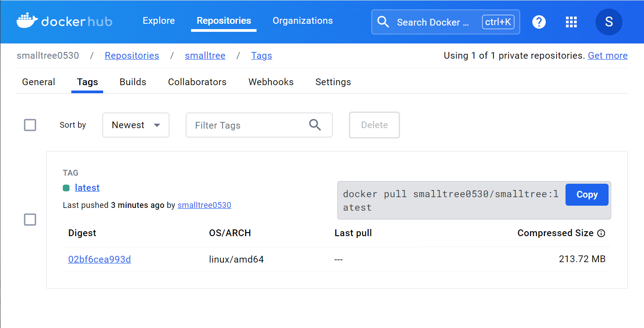Click the Digest column header
The image size is (644, 328).
[82, 233]
